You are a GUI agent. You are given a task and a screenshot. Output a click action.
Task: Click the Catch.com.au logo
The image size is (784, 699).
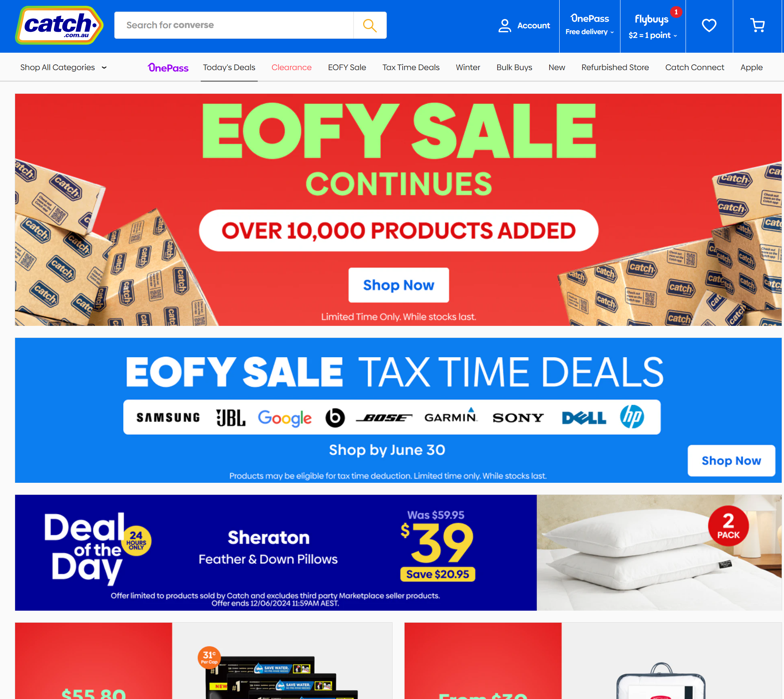pyautogui.click(x=59, y=25)
